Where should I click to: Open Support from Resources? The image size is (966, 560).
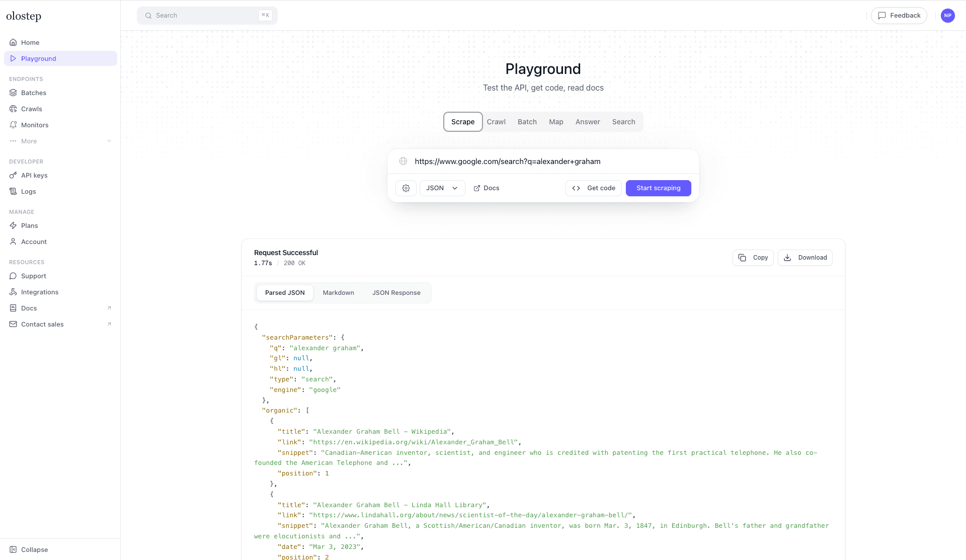click(60, 276)
